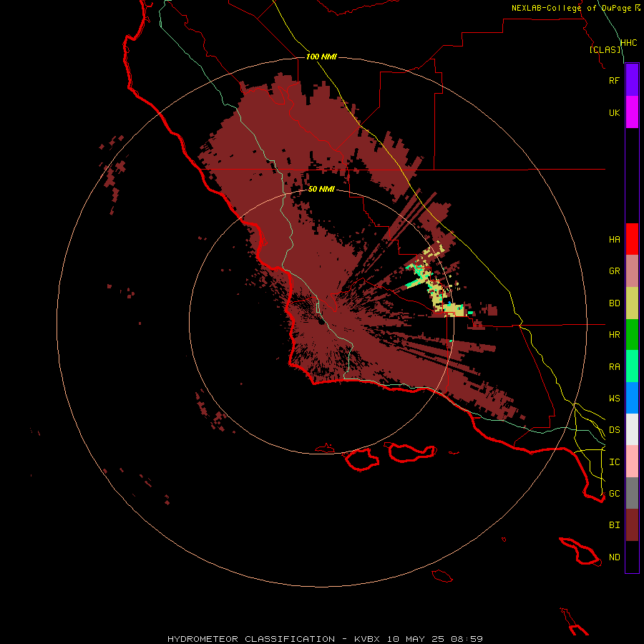Viewport: 644px width, 644px height.
Task: Click the IC pink legend swatch
Action: [x=632, y=462]
